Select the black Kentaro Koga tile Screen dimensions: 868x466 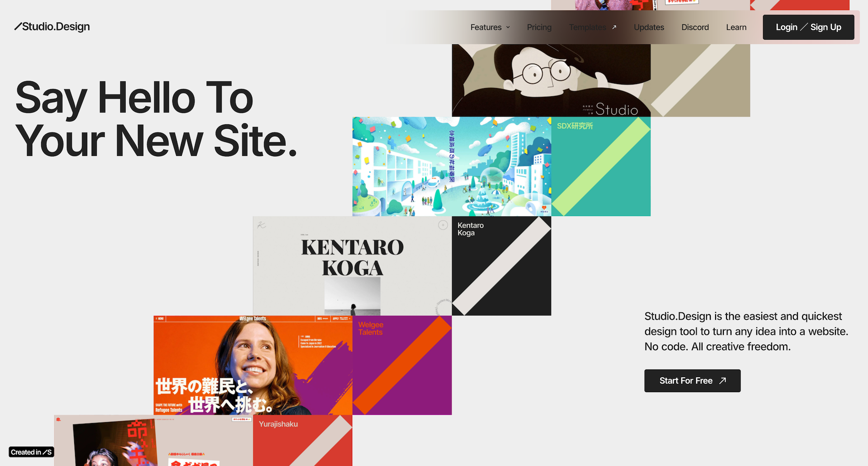coord(501,266)
